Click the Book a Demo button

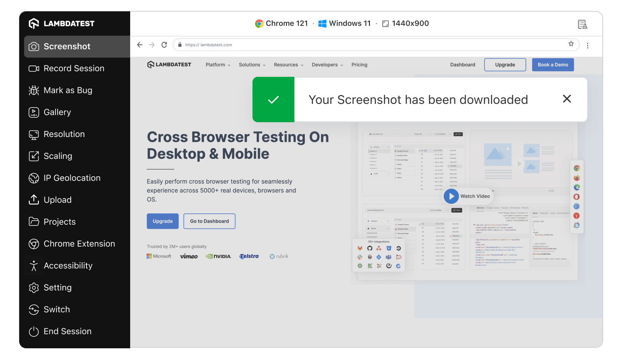pos(553,65)
